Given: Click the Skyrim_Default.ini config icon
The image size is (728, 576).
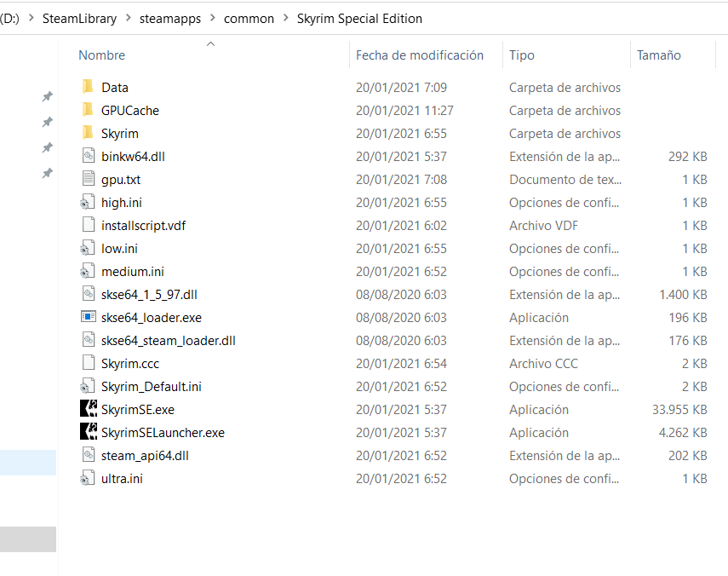Looking at the screenshot, I should point(88,386).
